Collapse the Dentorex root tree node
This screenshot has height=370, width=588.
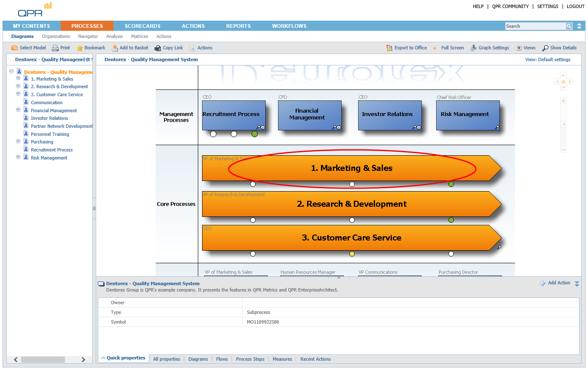(x=11, y=71)
